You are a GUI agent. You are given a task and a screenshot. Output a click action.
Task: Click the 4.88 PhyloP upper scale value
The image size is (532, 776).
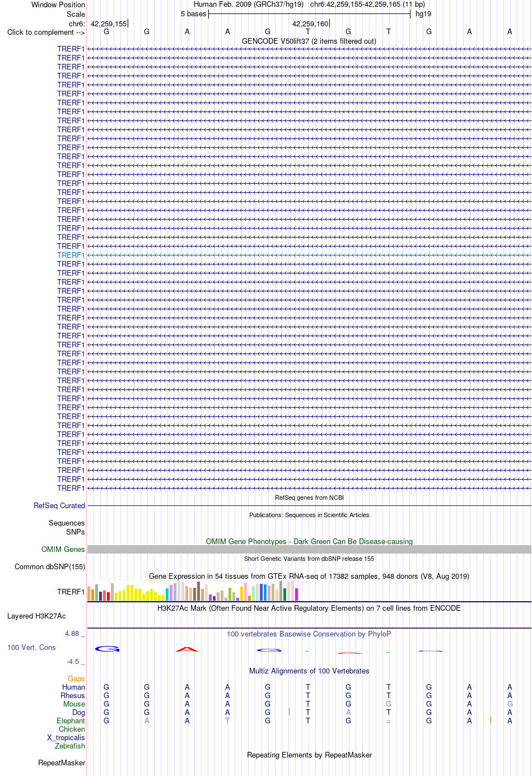click(72, 633)
